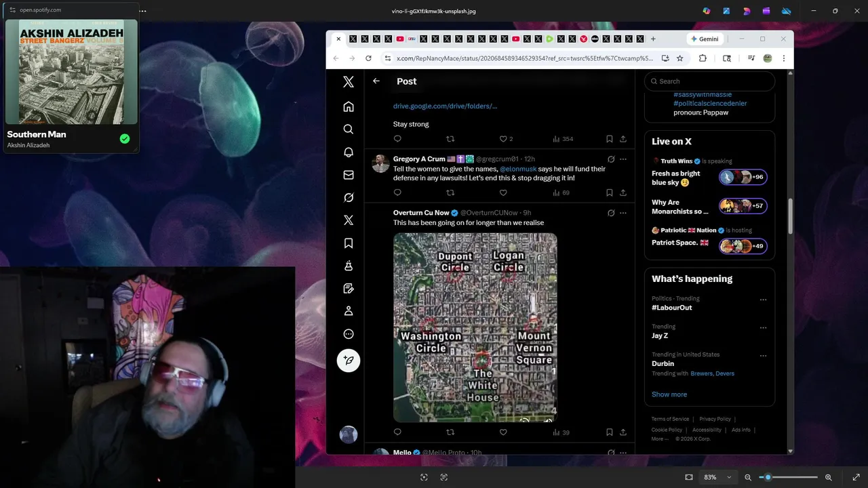This screenshot has height=488, width=868.
Task: Click the X Search input field
Action: click(709, 81)
